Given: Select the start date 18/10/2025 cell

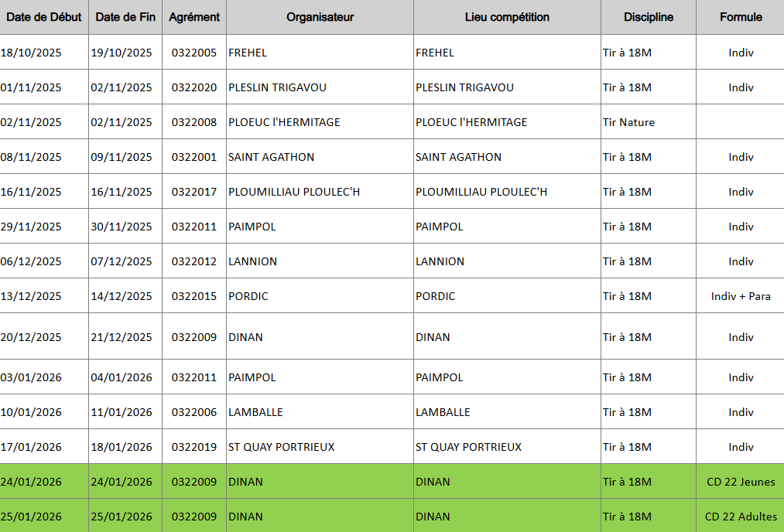Looking at the screenshot, I should pyautogui.click(x=31, y=53).
